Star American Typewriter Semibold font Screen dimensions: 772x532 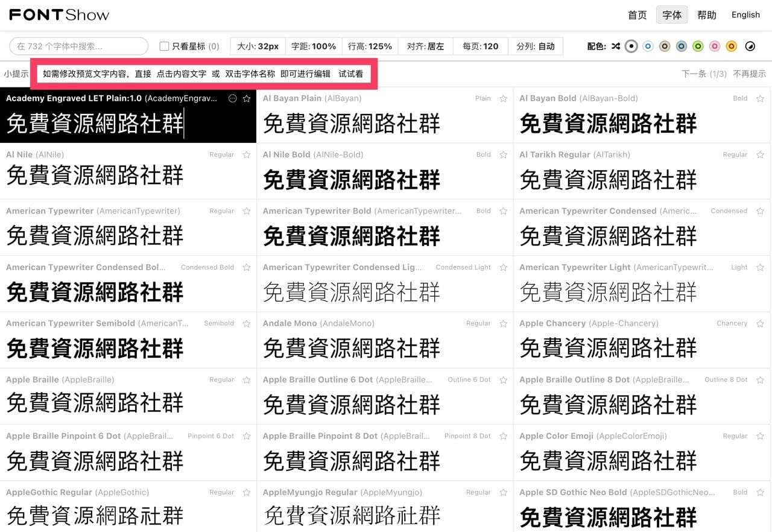click(x=247, y=324)
